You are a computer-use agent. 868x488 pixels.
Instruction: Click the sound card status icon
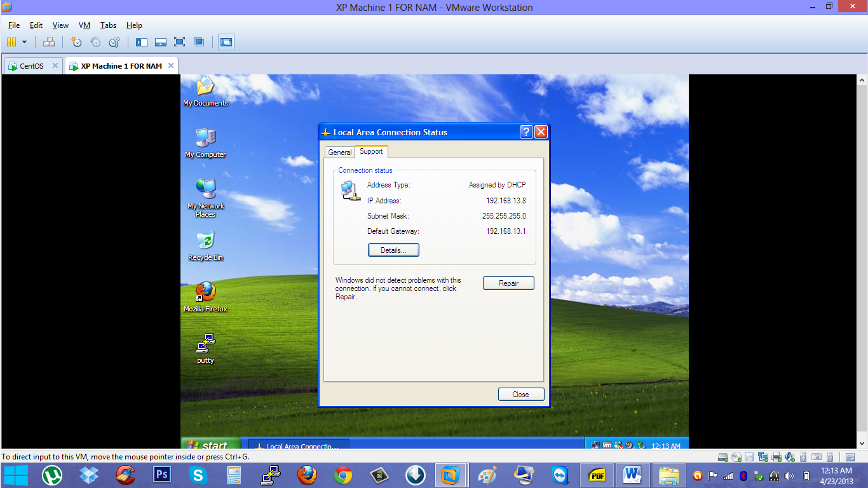tap(790, 457)
